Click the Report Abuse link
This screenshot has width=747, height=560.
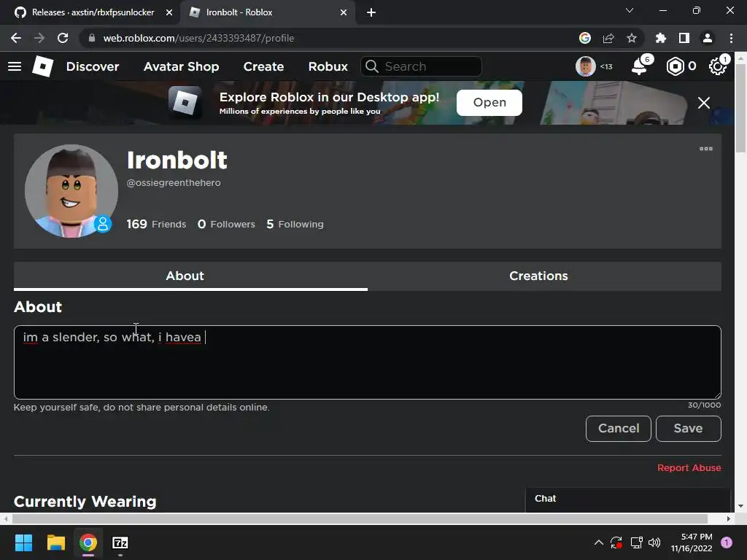coord(689,468)
